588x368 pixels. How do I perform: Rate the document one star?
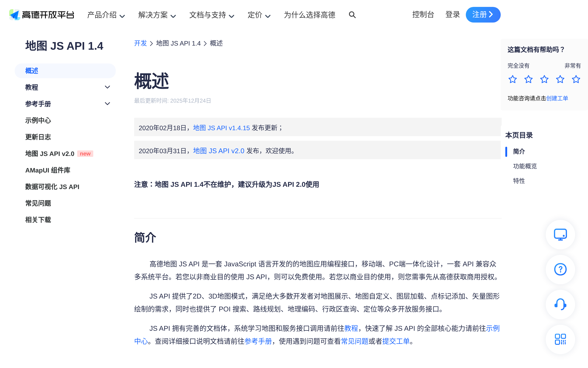click(x=512, y=79)
